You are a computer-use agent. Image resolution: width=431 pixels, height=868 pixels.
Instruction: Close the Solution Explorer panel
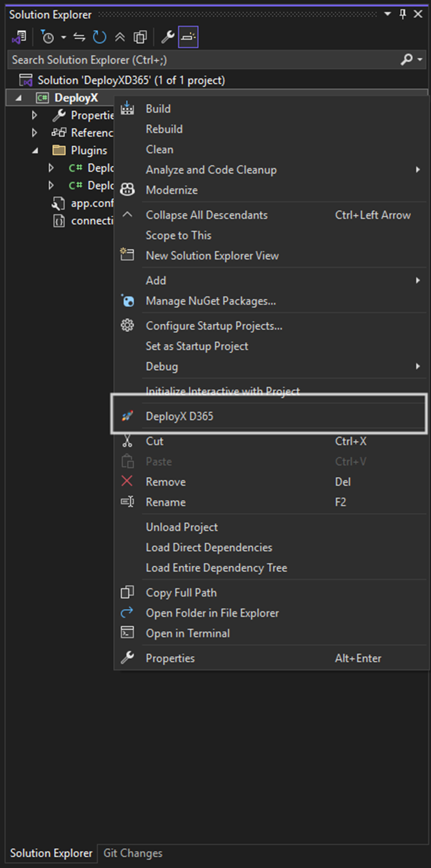click(418, 14)
